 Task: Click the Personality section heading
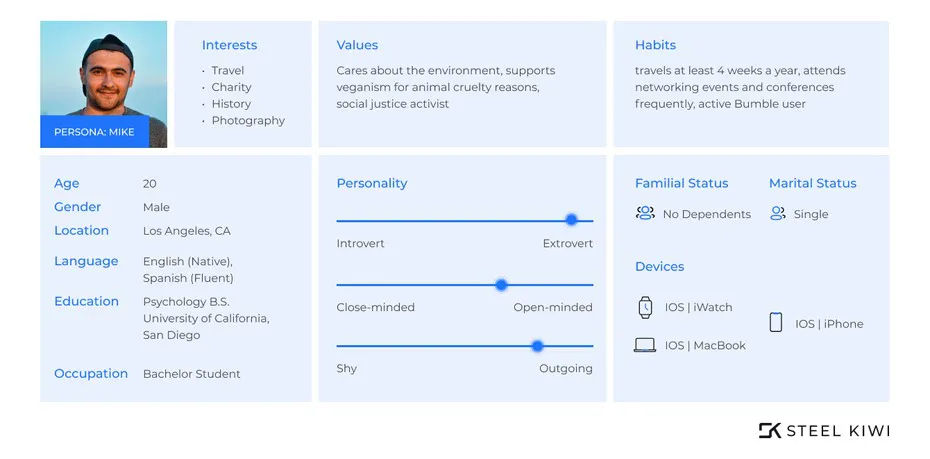[x=372, y=183]
